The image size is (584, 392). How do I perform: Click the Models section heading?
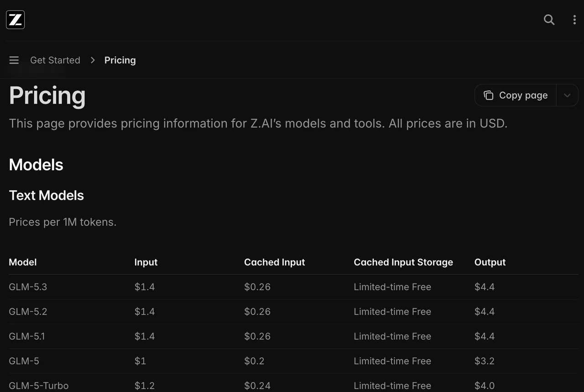click(x=36, y=165)
